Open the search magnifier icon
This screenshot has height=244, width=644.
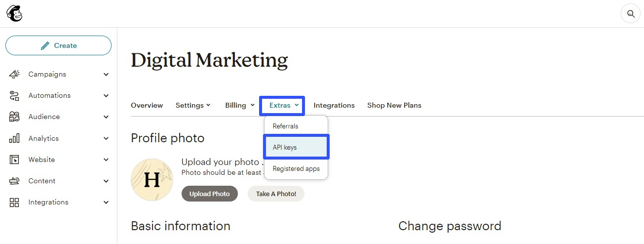630,13
